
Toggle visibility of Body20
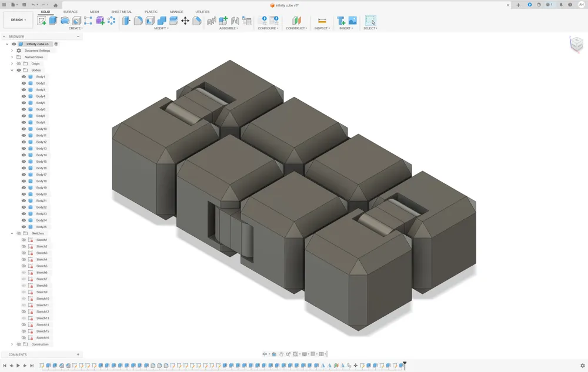tap(24, 194)
